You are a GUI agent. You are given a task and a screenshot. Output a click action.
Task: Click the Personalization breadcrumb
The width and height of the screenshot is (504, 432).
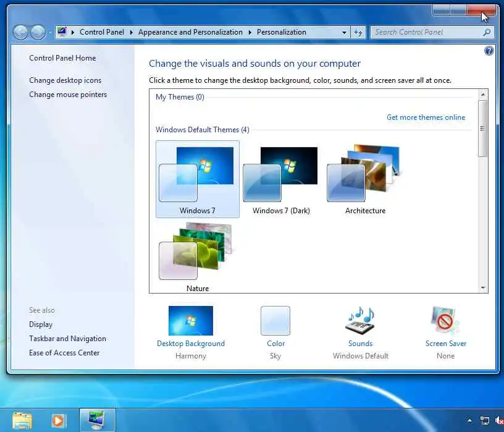tap(281, 32)
